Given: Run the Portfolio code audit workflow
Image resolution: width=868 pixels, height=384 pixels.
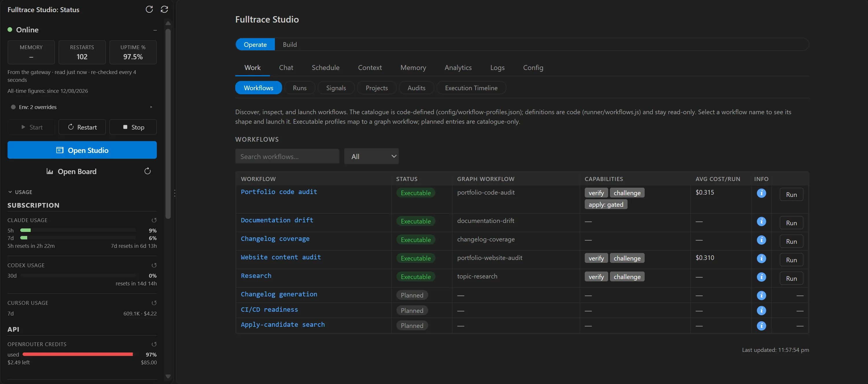Looking at the screenshot, I should coord(791,194).
